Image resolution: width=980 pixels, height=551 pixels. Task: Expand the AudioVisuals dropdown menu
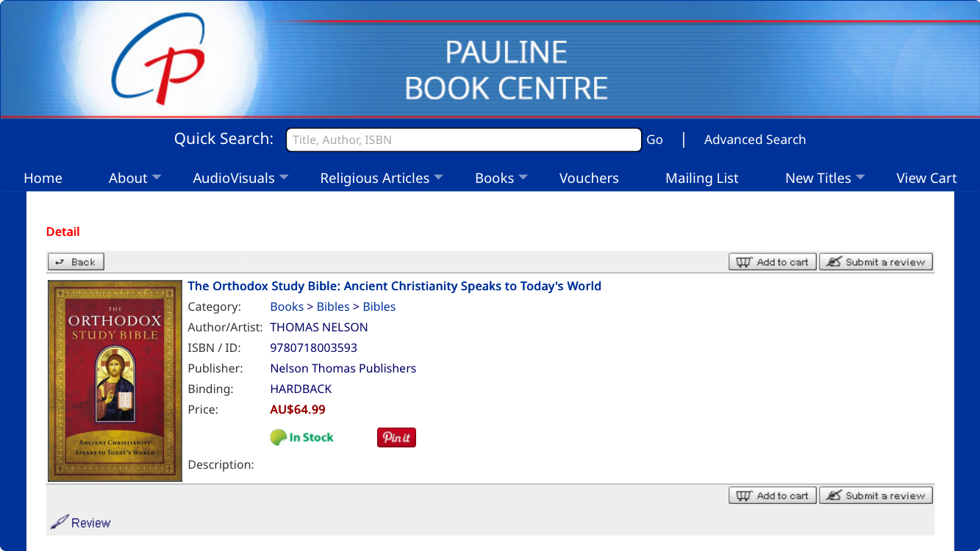pos(240,178)
